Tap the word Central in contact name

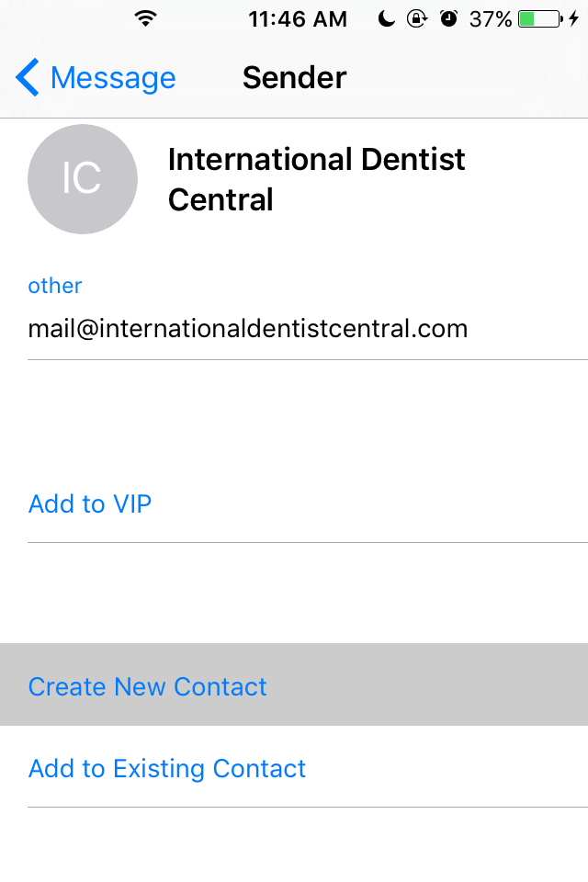click(220, 199)
